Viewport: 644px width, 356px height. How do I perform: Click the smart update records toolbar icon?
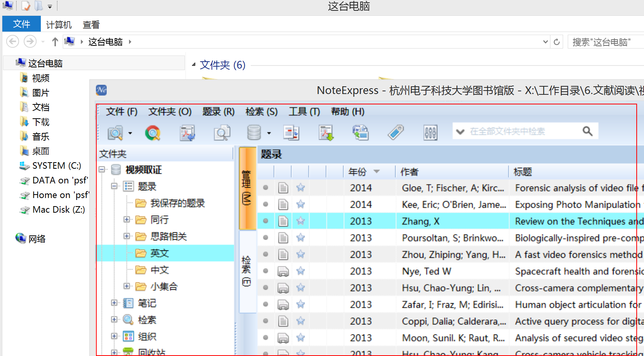(x=361, y=133)
